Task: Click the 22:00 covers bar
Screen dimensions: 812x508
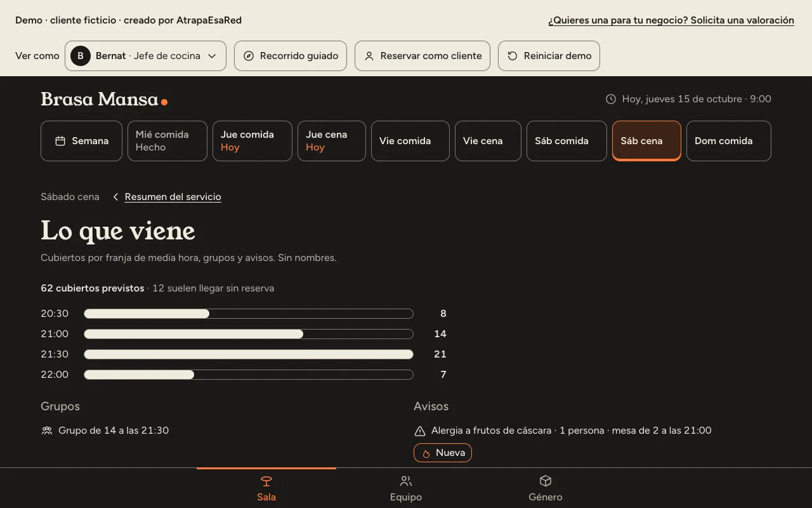Action: tap(249, 375)
